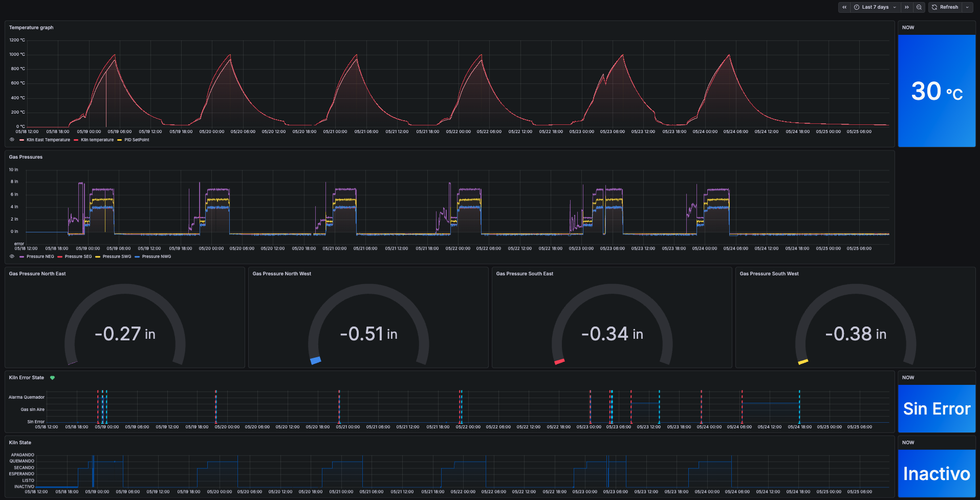Toggle Pressure NEG series label
Screen dimensions: 980x500
40,256
